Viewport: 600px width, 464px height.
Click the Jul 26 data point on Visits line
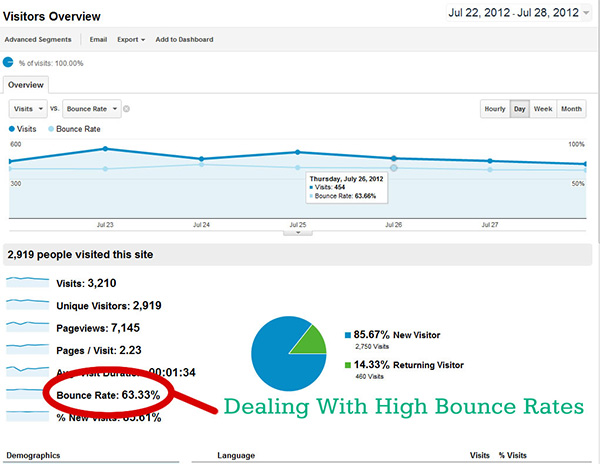(394, 158)
